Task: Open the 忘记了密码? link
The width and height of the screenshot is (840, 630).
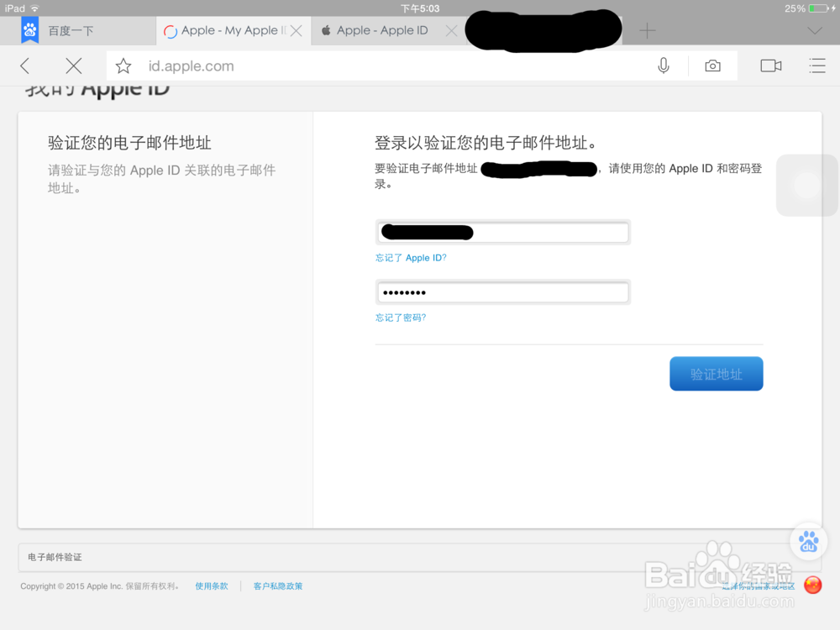Action: coord(401,318)
